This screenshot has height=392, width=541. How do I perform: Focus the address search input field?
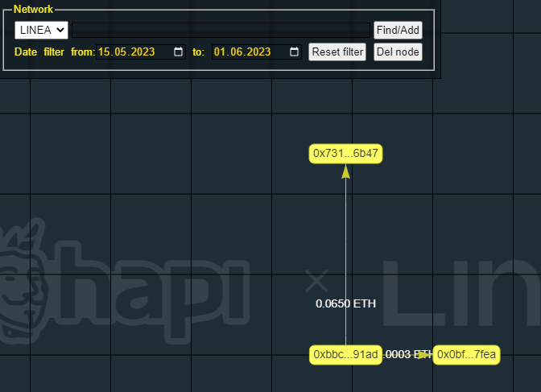[221, 30]
